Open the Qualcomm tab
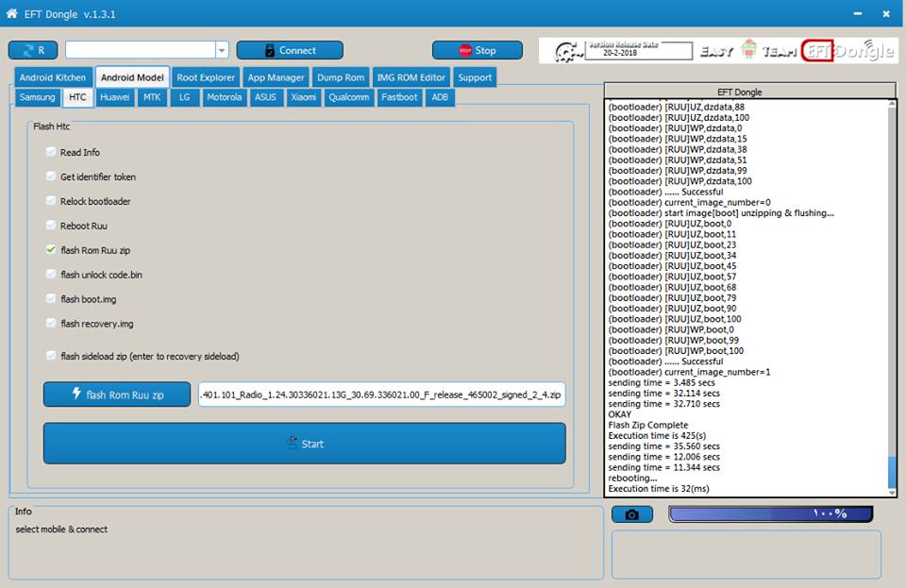The width and height of the screenshot is (906, 588). click(348, 97)
